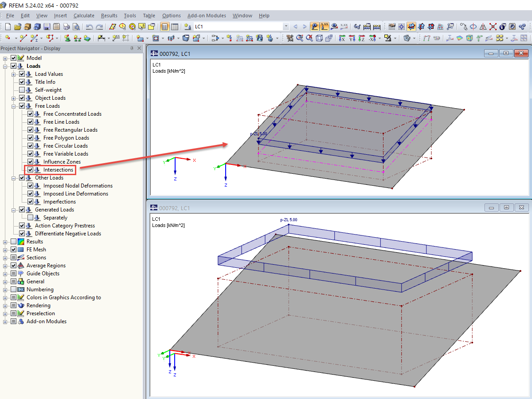The height and width of the screenshot is (399, 532).
Task: Collapse the Loads tree node
Action: pyautogui.click(x=5, y=66)
